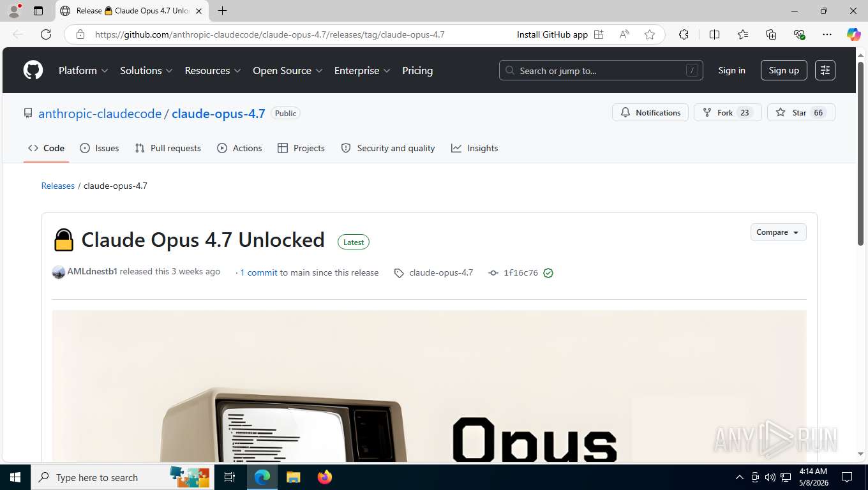This screenshot has width=868, height=490.
Task: Expand the Open Source menu
Action: click(288, 70)
